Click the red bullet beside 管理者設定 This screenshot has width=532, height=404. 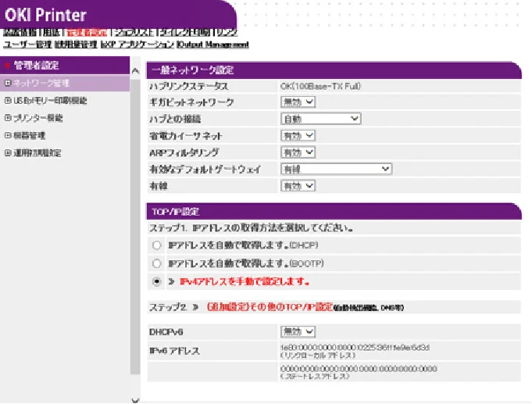(7, 65)
